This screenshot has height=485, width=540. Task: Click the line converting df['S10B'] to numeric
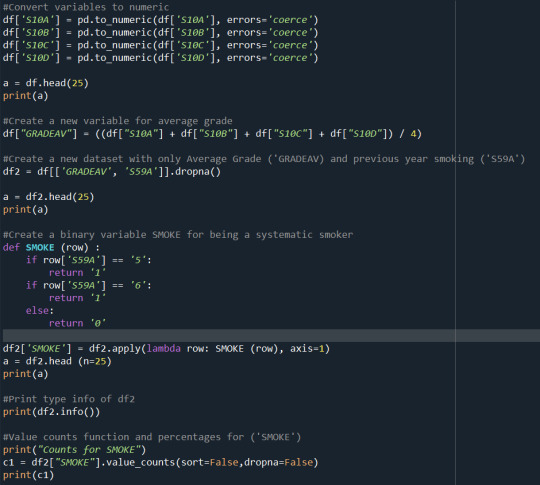tap(160, 33)
